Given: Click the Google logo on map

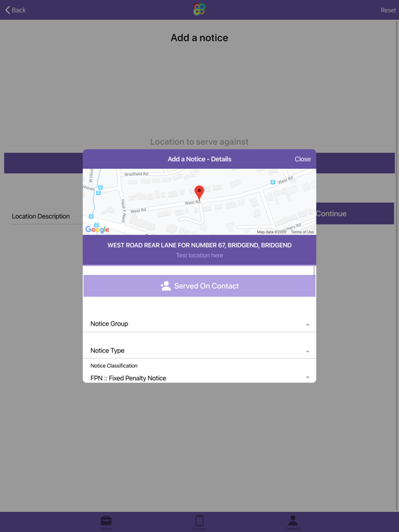Looking at the screenshot, I should click(x=97, y=229).
